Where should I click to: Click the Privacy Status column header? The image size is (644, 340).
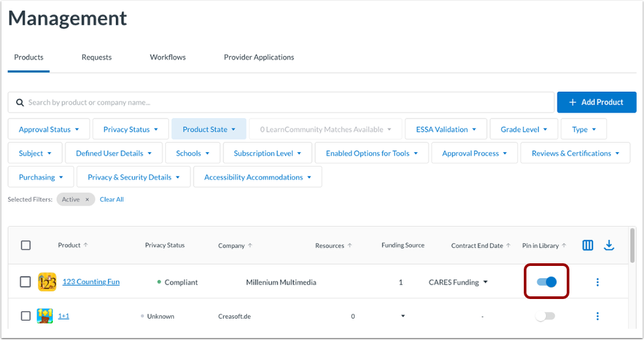164,245
